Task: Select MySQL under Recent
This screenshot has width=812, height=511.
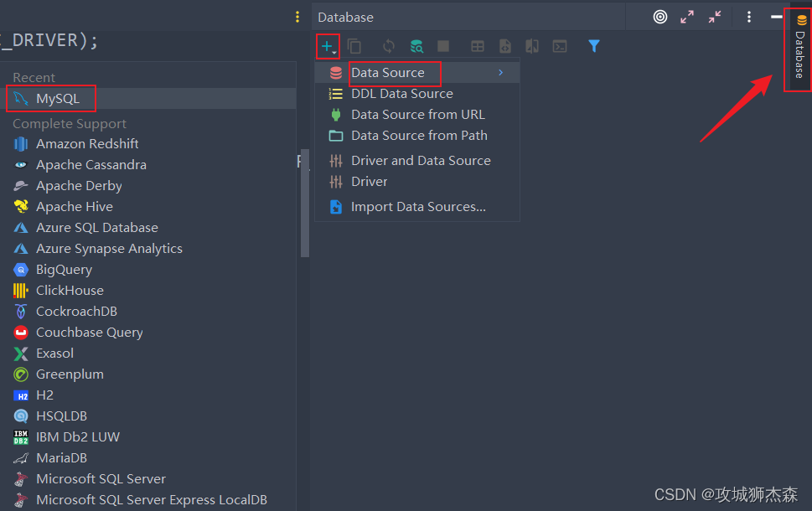Action: point(148,98)
